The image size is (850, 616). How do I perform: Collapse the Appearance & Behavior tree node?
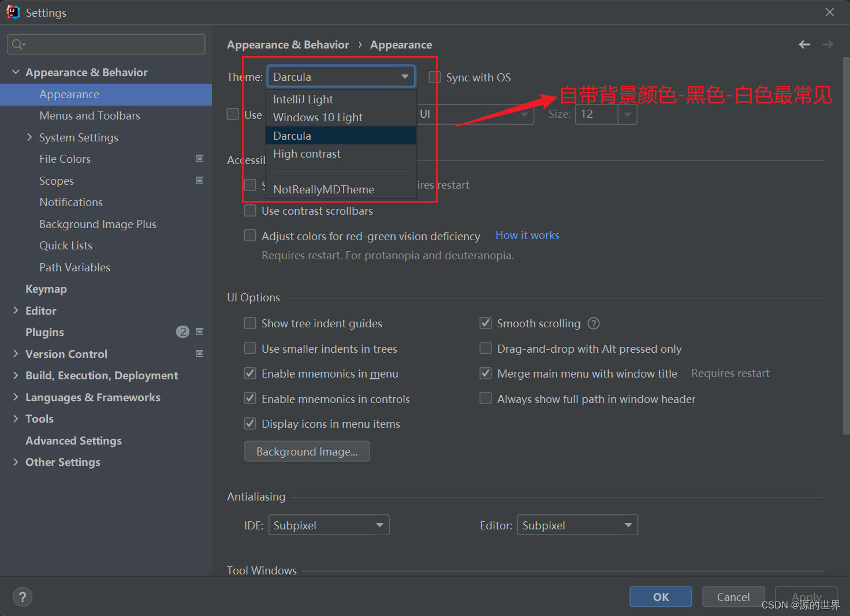[16, 72]
